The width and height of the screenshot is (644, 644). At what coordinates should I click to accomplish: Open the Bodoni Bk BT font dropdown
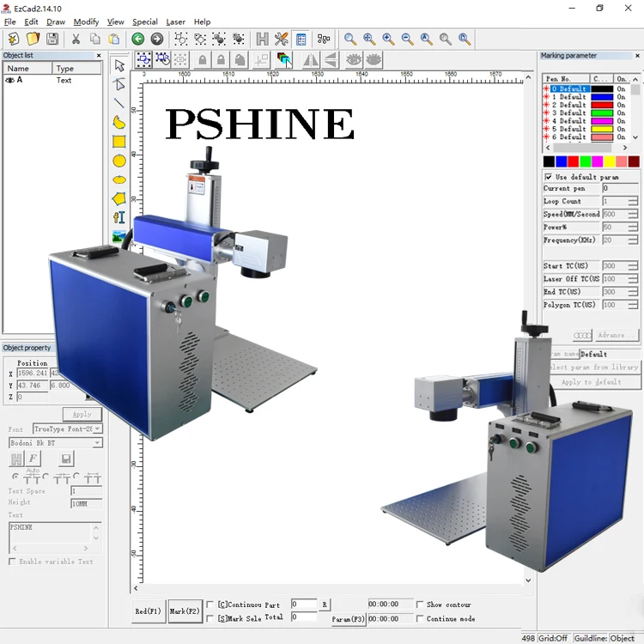(97, 443)
